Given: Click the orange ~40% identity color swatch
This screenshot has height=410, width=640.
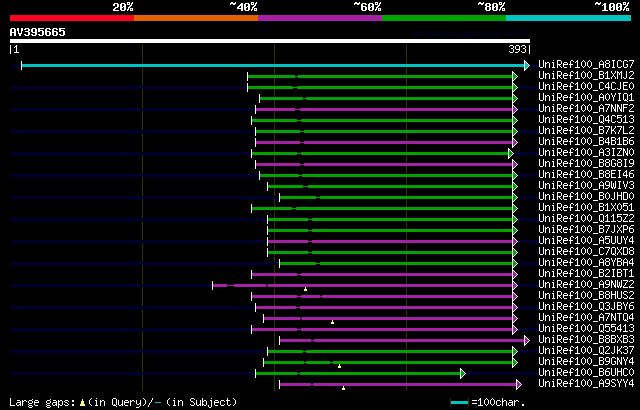Looking at the screenshot, I should [x=196, y=18].
